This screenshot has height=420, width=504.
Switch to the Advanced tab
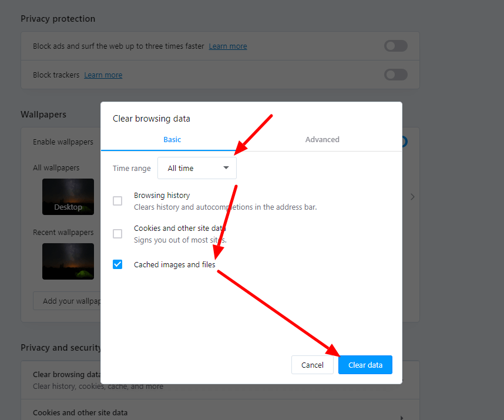point(322,139)
